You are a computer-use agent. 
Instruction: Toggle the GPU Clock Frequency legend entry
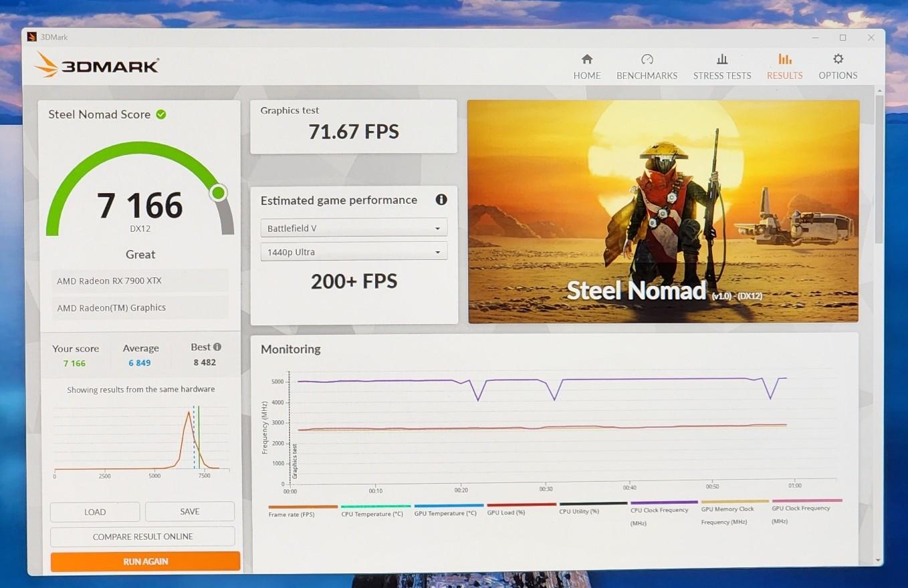tap(807, 511)
